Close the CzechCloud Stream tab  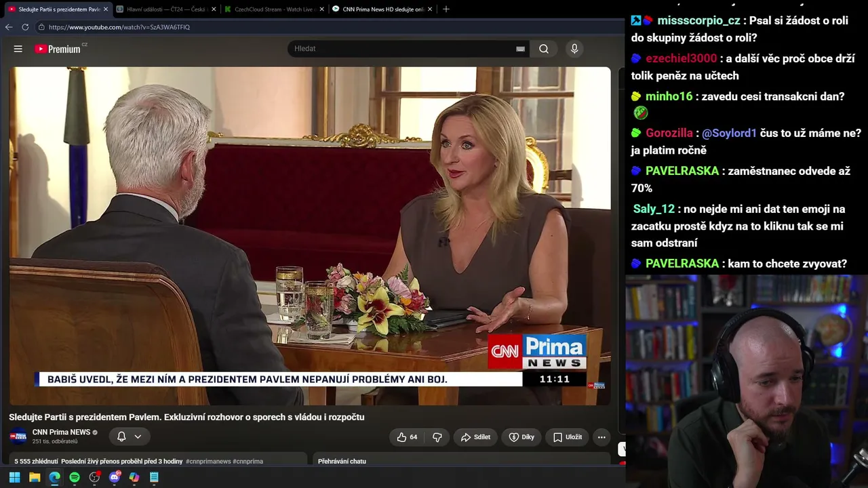click(321, 9)
